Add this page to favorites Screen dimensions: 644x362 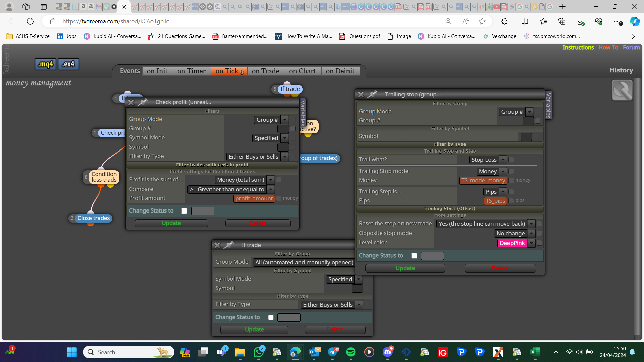(482, 21)
